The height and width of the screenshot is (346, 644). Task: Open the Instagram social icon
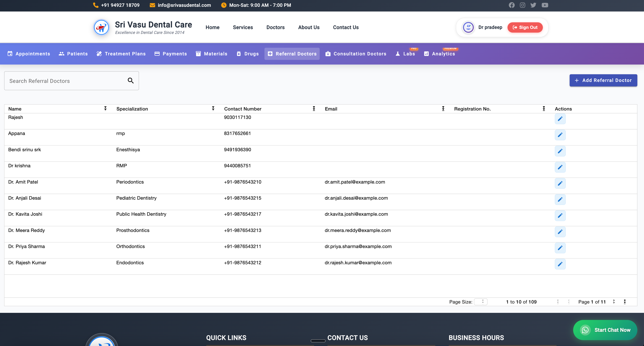[522, 5]
